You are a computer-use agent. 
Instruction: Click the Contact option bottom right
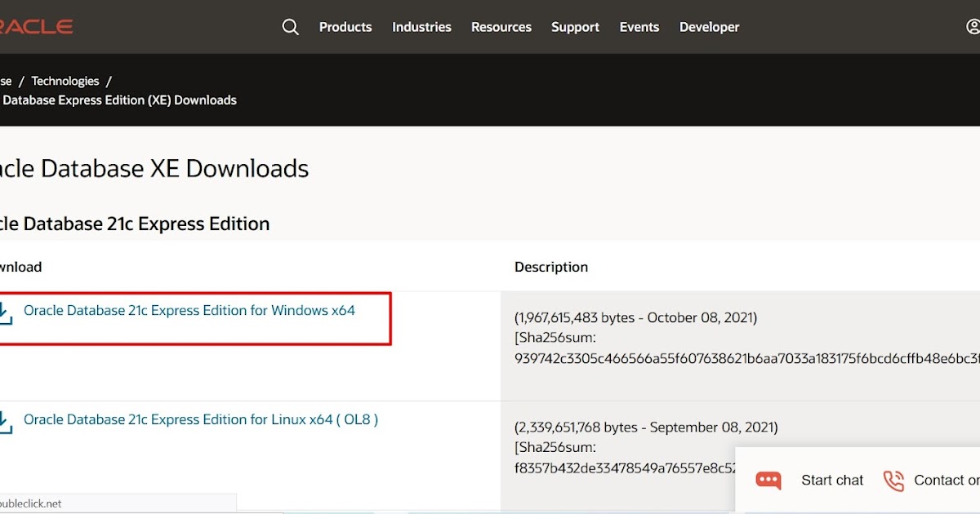coord(947,481)
